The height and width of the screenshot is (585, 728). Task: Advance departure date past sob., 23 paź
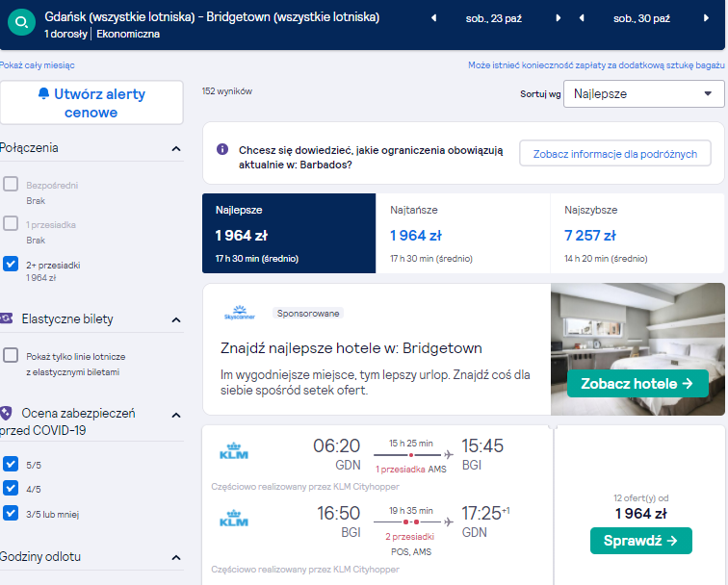click(559, 18)
